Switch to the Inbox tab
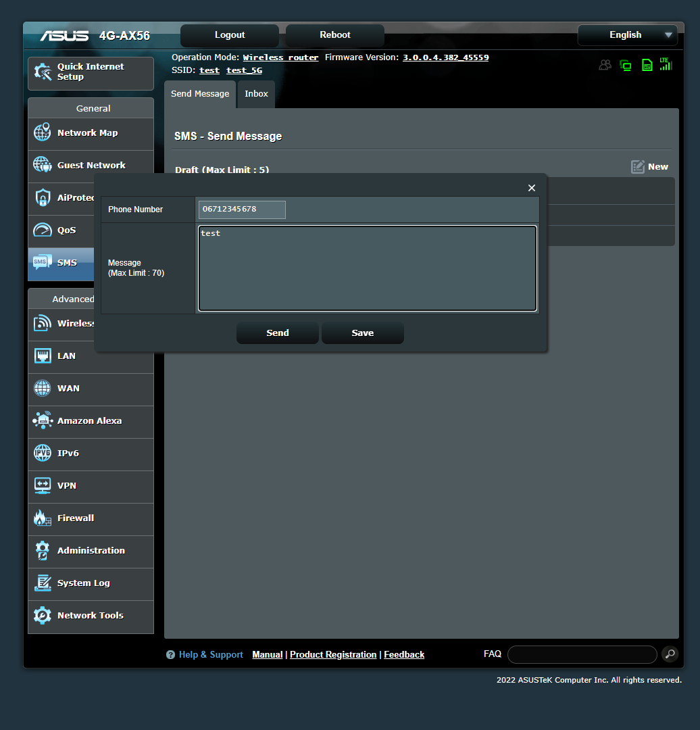The width and height of the screenshot is (700, 730). 256,93
